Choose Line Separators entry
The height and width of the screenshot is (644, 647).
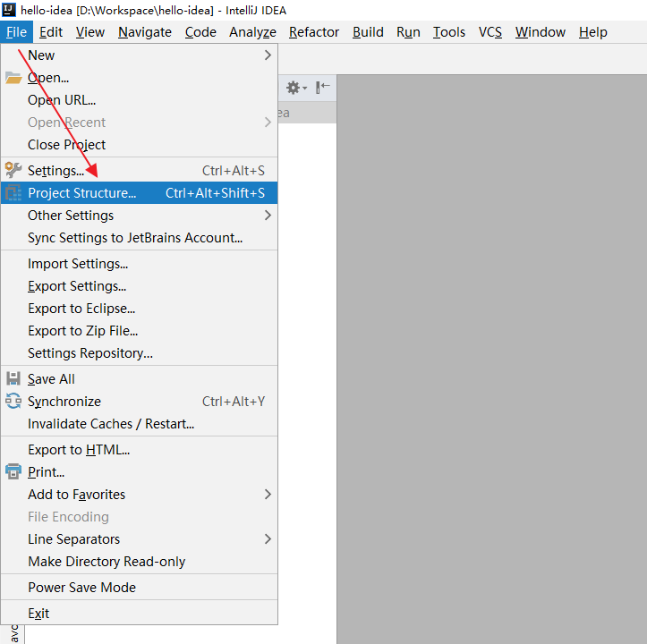[x=139, y=538]
